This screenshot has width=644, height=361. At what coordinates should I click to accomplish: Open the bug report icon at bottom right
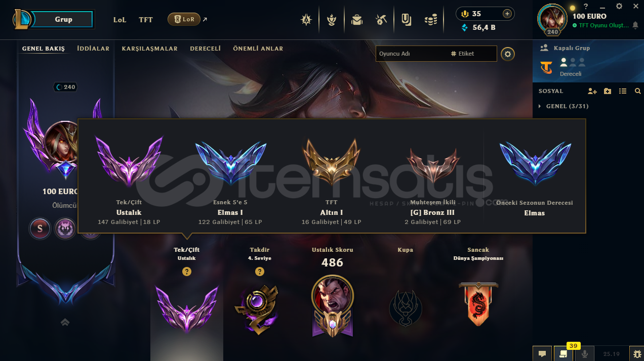point(636,353)
